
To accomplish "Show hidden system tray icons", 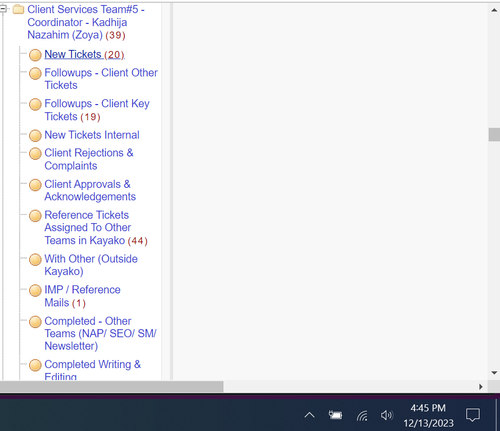I will coord(309,415).
